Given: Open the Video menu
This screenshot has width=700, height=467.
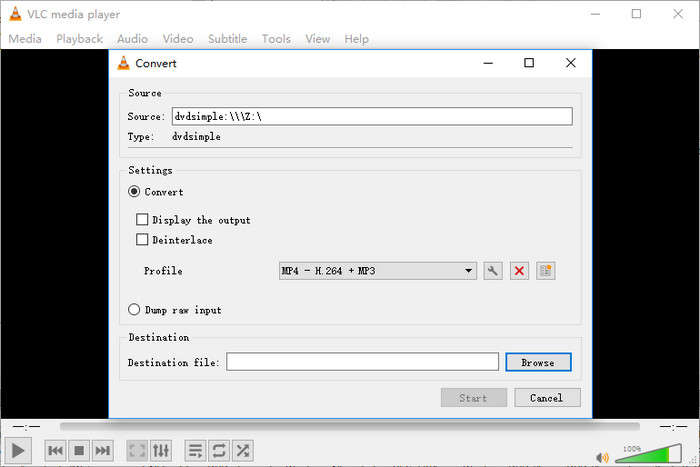Looking at the screenshot, I should tap(178, 39).
